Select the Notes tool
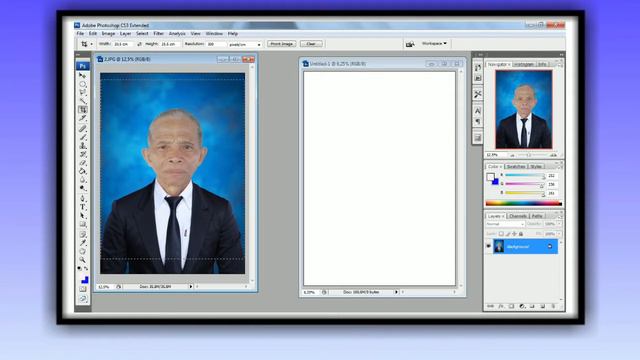The height and width of the screenshot is (360, 640). 82,235
